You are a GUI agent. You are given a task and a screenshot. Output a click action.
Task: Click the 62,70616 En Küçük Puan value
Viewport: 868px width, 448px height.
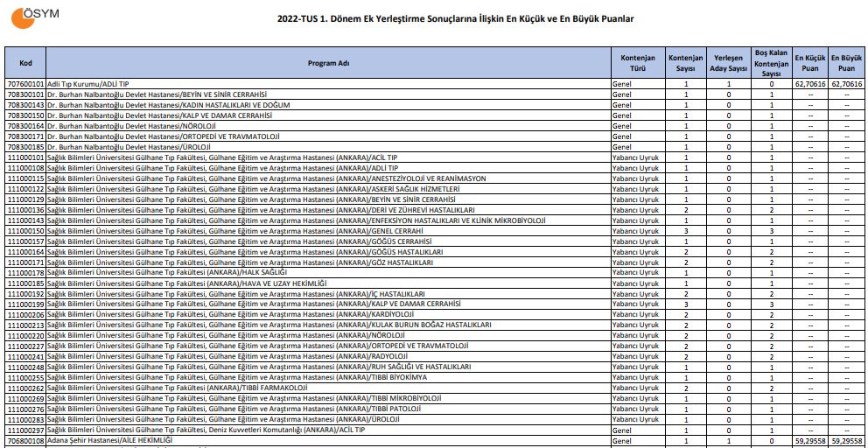809,84
